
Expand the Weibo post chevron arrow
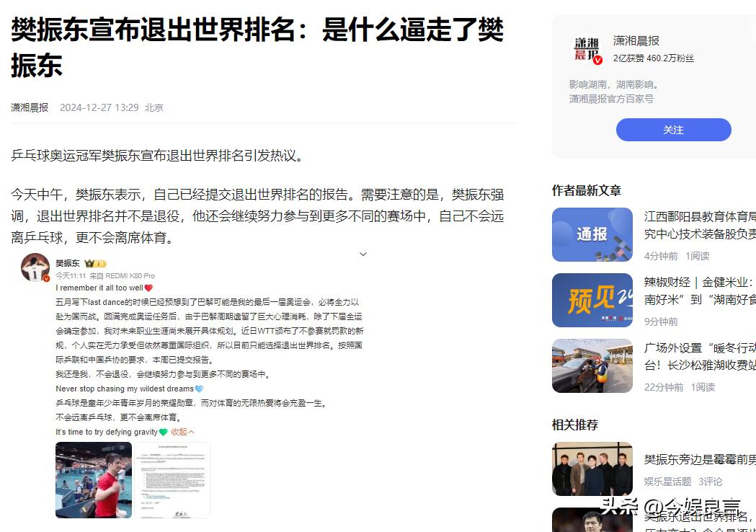pyautogui.click(x=363, y=254)
